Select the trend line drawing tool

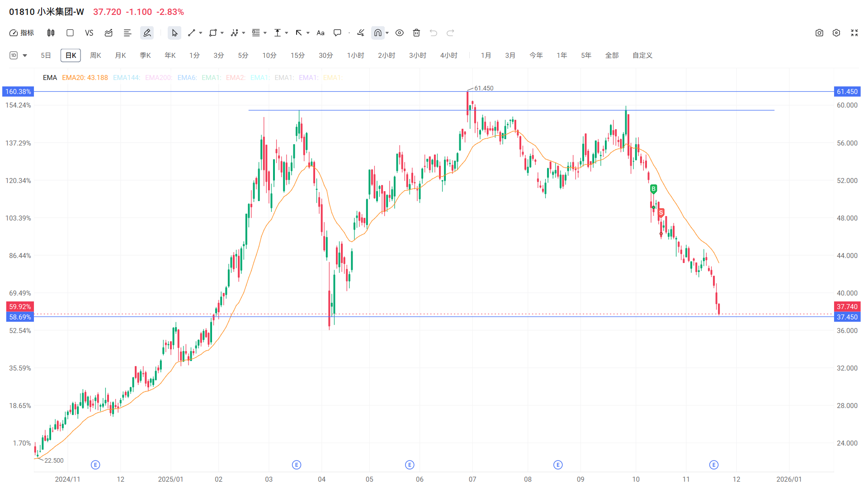[x=191, y=33]
